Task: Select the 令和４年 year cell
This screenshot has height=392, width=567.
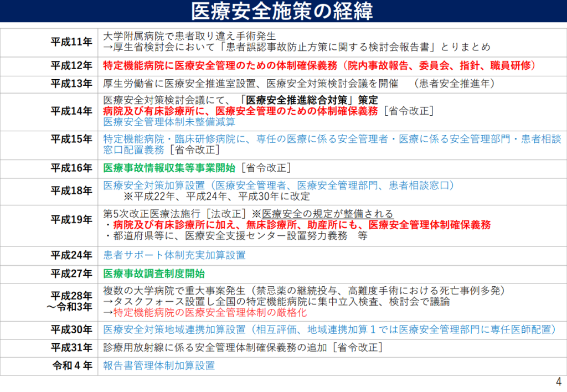Action: 49,366
